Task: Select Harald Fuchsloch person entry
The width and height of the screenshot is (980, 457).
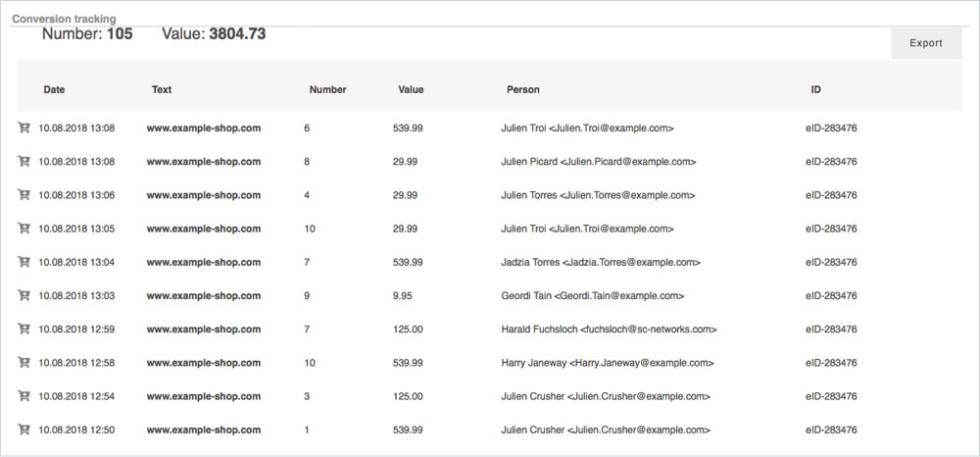Action: point(609,330)
